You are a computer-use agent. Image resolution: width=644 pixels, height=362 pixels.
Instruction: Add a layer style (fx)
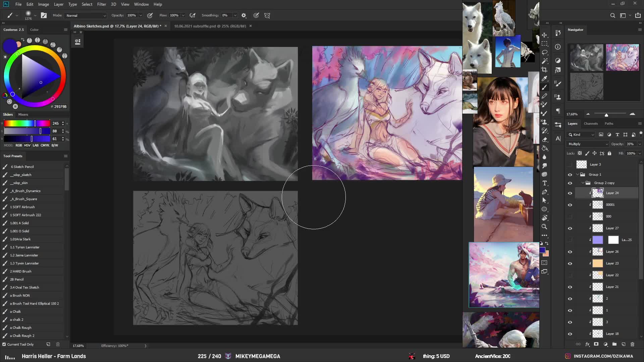(x=587, y=344)
